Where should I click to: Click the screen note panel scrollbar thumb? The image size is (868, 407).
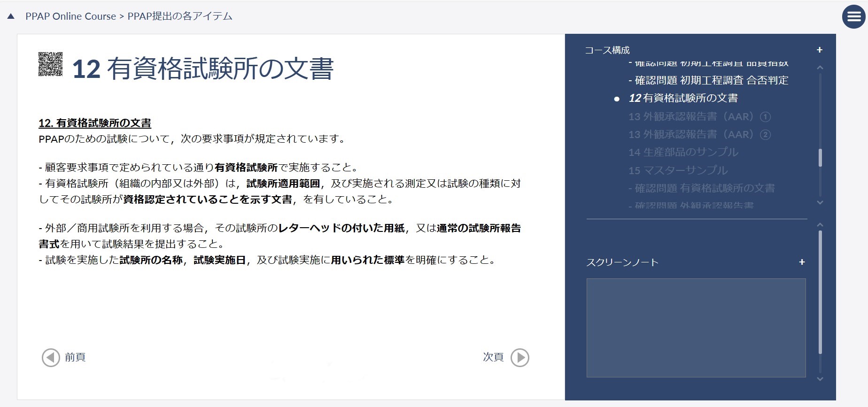coord(820,292)
